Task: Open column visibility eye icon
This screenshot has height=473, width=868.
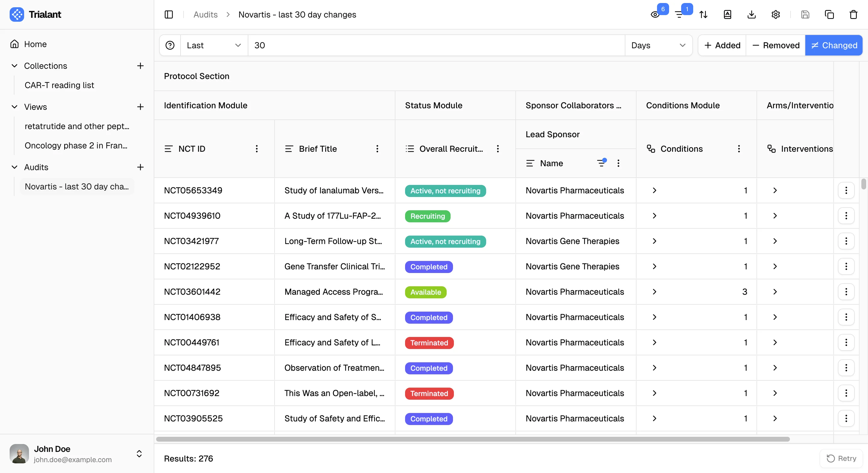Action: pyautogui.click(x=655, y=14)
